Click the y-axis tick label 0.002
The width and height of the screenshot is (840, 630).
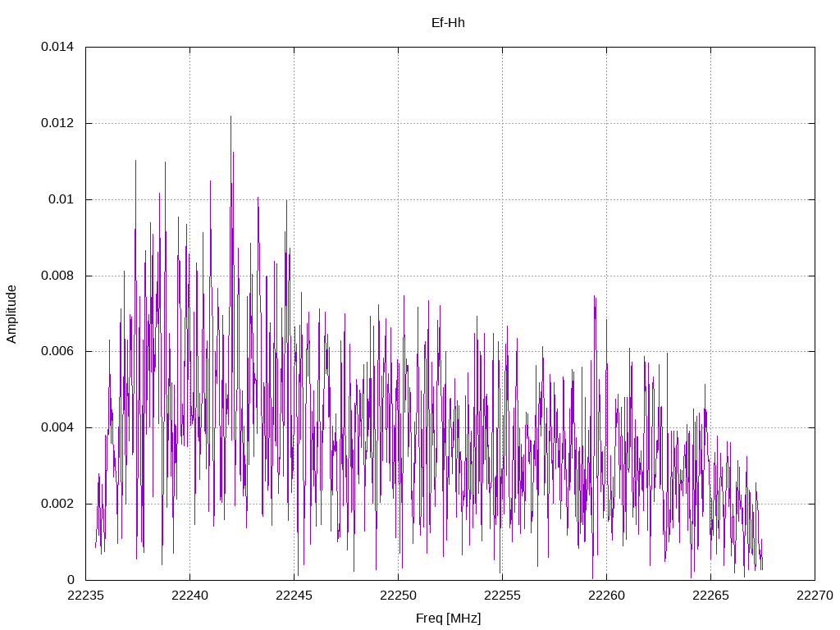tap(57, 504)
